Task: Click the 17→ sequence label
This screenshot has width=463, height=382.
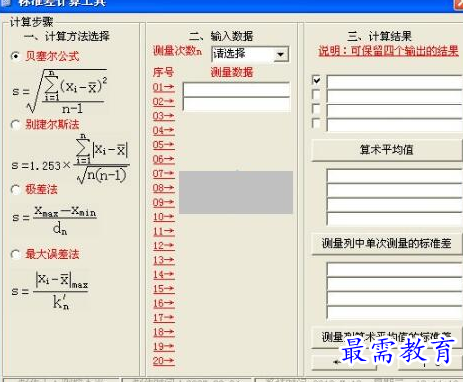Action: (164, 318)
